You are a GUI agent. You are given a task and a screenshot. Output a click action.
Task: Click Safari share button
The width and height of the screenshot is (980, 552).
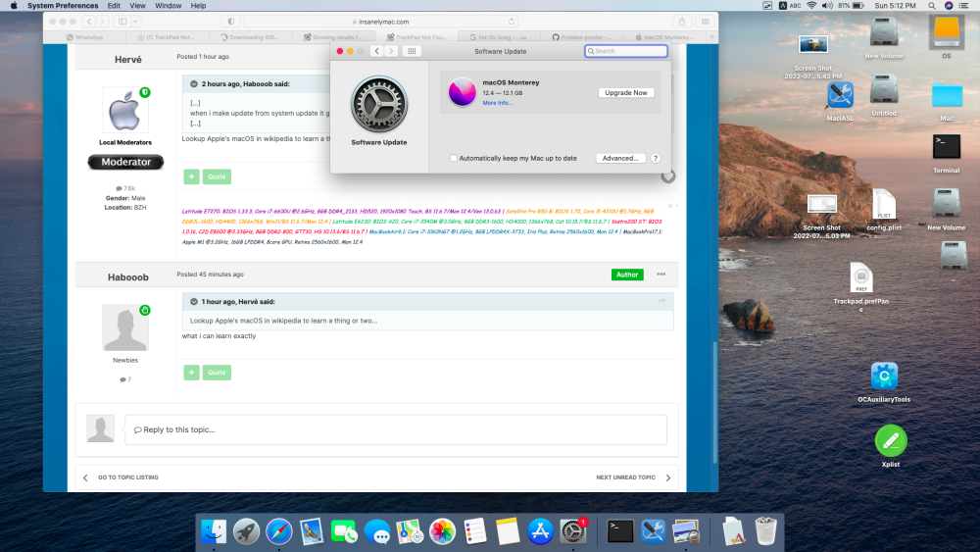point(682,22)
